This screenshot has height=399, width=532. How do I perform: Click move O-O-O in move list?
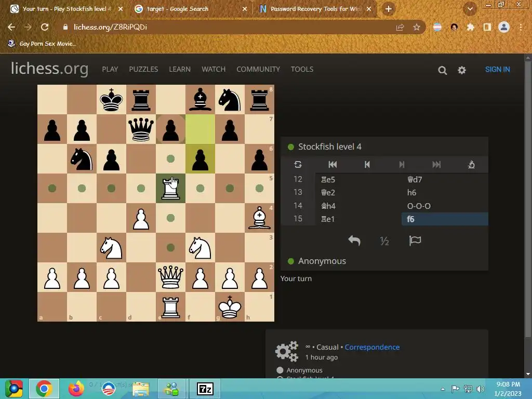[x=445, y=206]
